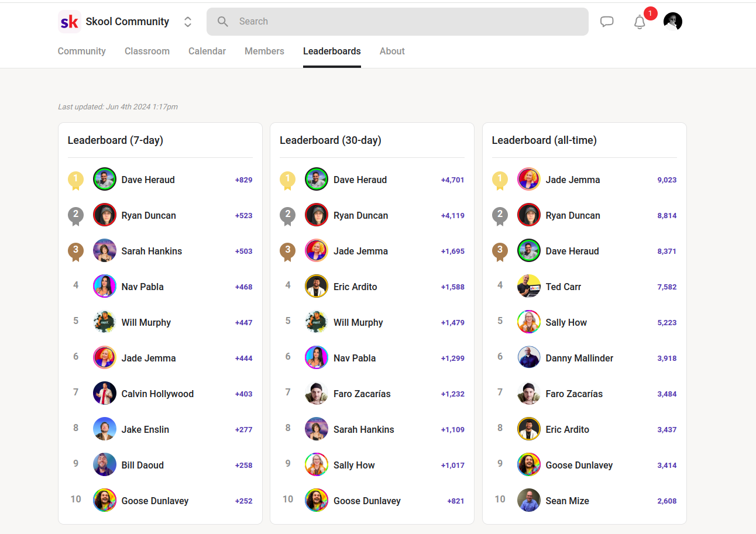Screen dimensions: 756x534
Task: Open Eric Ardito's name in all-time leaderboard
Action: pyautogui.click(x=568, y=430)
